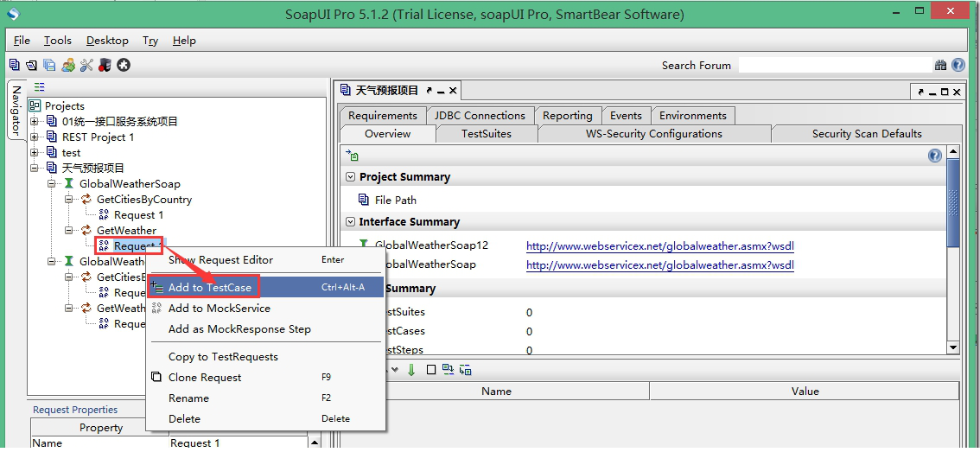Viewport: 980px width, 465px height.
Task: Collapse the first GlobalWeatherSoap interface node
Action: [53, 184]
